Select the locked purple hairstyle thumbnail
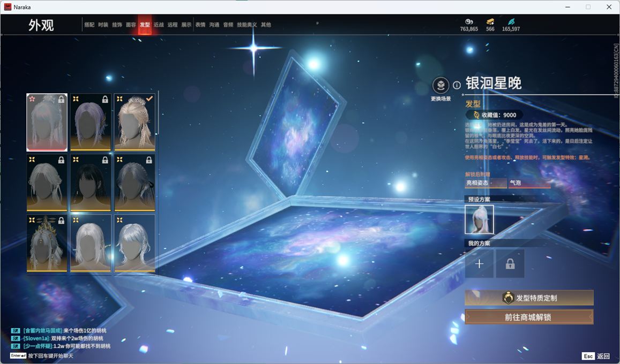The height and width of the screenshot is (364, 620). pos(91,123)
